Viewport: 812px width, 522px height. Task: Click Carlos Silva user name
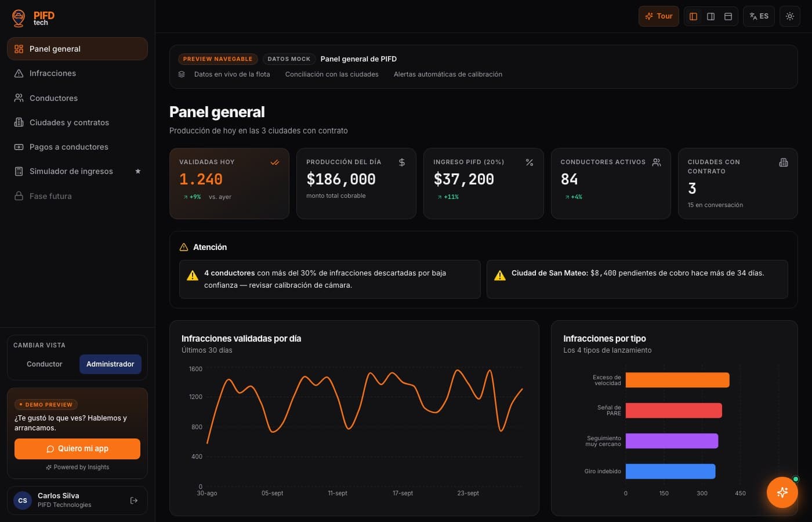coord(59,496)
